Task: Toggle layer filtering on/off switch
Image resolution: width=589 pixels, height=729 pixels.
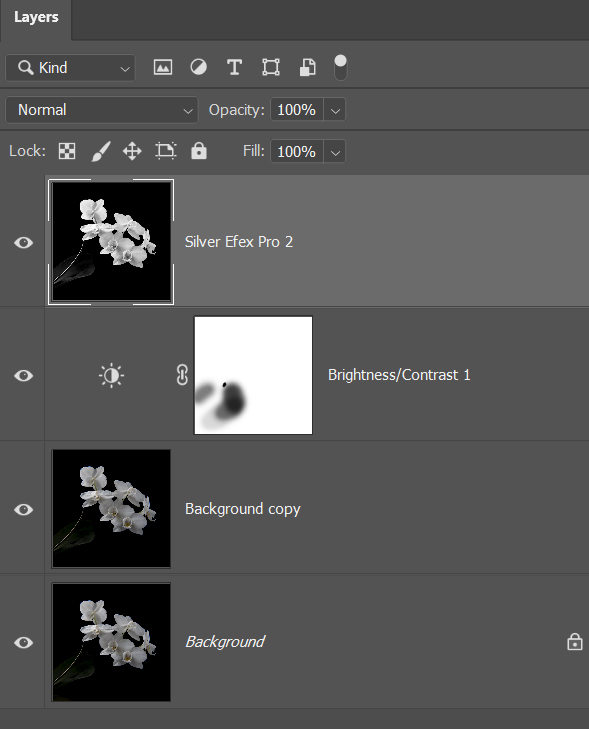Action: [340, 67]
